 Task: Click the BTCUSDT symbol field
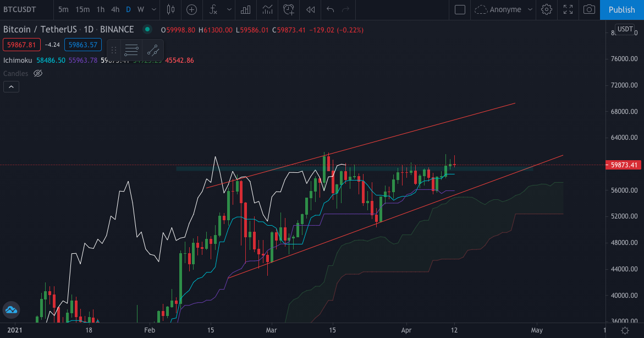tap(20, 9)
